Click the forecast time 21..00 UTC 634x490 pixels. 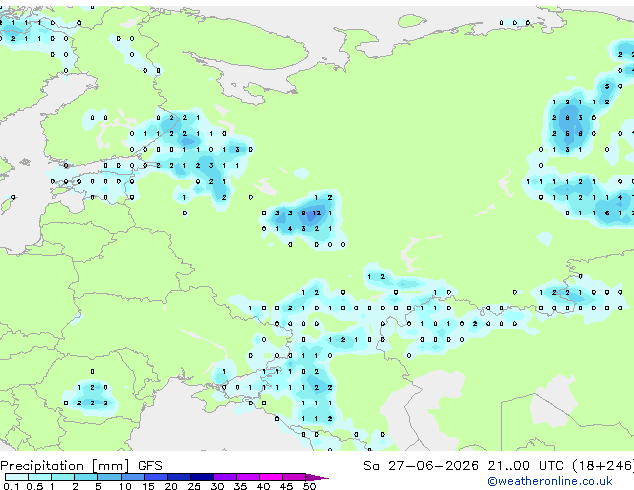click(525, 466)
